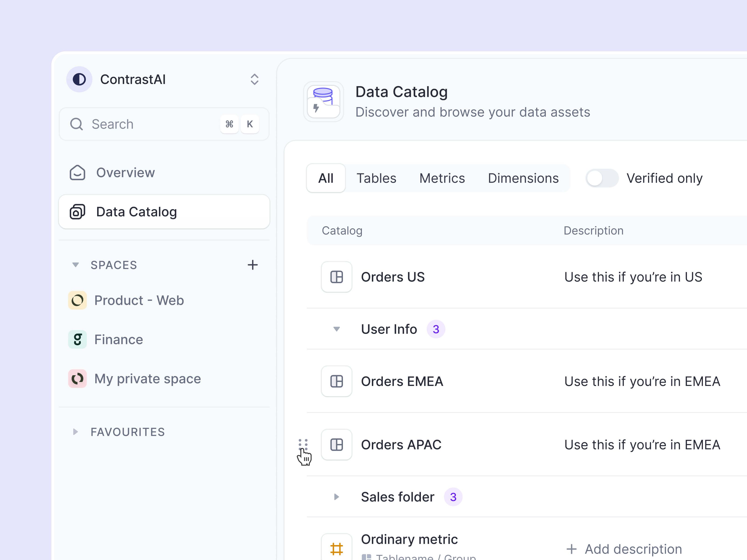Select Data Catalog in the sidebar
Viewport: 747px width, 560px height.
click(164, 212)
